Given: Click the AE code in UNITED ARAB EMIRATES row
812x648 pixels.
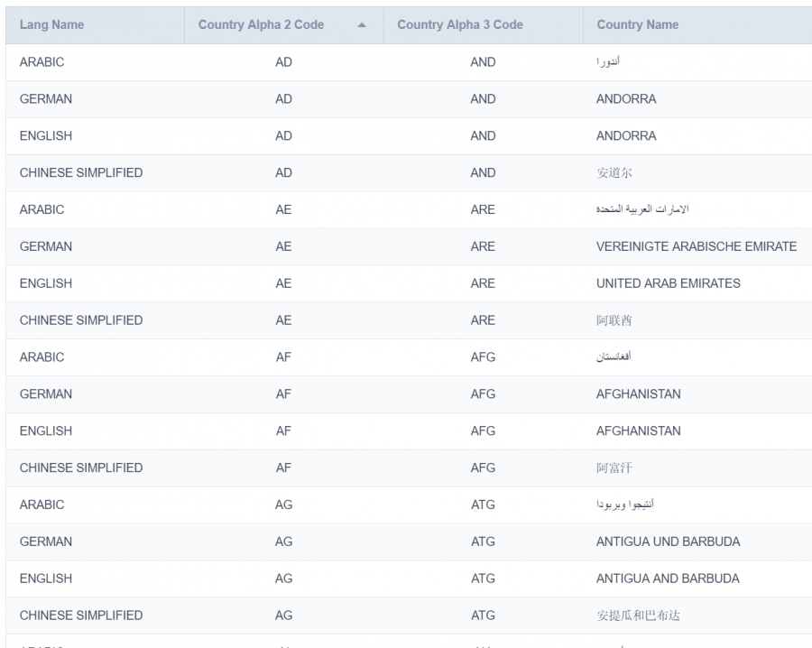Looking at the screenshot, I should (x=283, y=283).
